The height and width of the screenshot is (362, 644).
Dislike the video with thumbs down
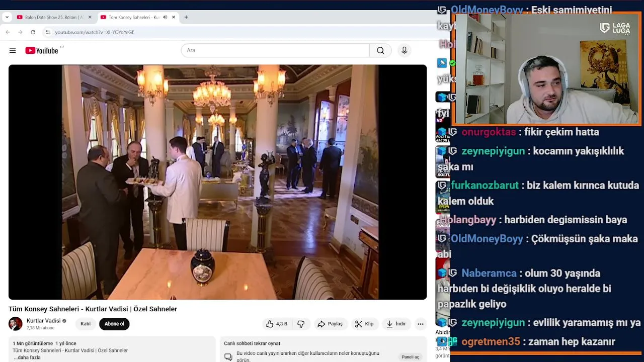click(301, 324)
